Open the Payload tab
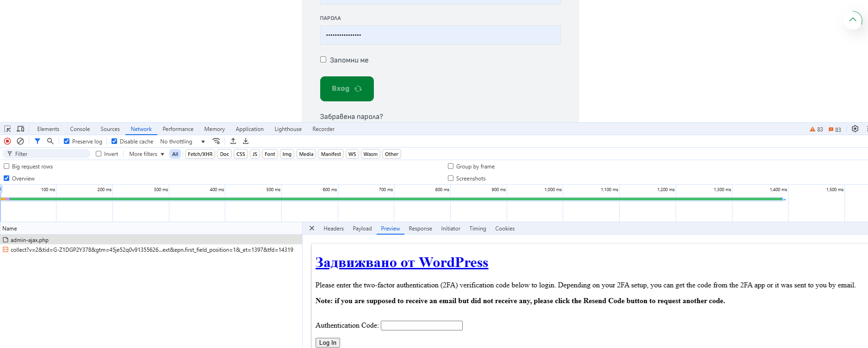Viewport: 868px width, 348px height. click(x=362, y=229)
